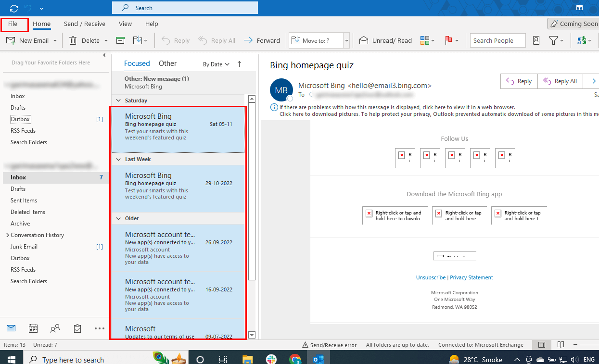Select the Microsoft account email dated 16-09-2022

tap(178, 295)
